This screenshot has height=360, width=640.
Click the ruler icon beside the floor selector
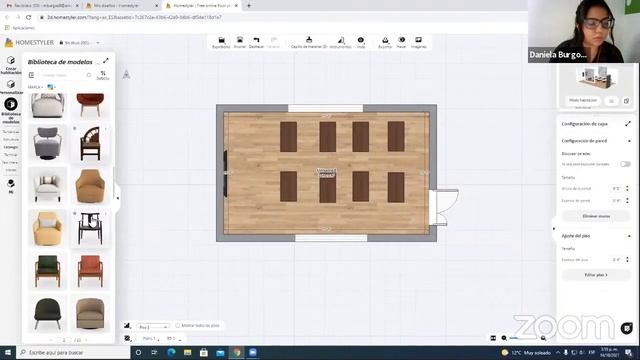click(x=127, y=326)
